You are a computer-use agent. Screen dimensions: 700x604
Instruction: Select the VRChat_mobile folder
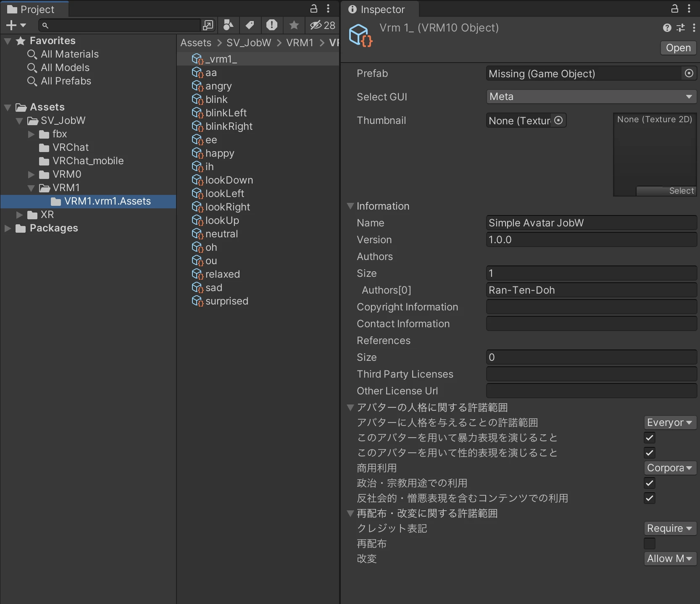pos(82,161)
